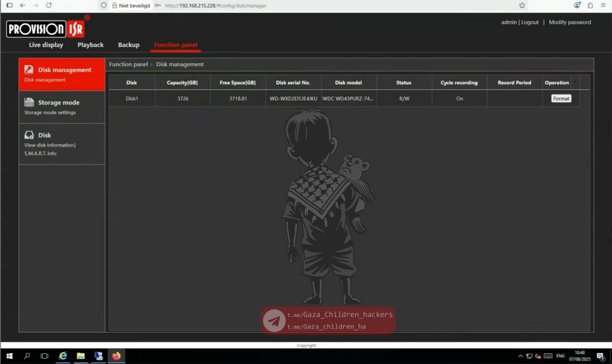The height and width of the screenshot is (364, 612).
Task: Click the Provision ISR logo
Action: 45,29
